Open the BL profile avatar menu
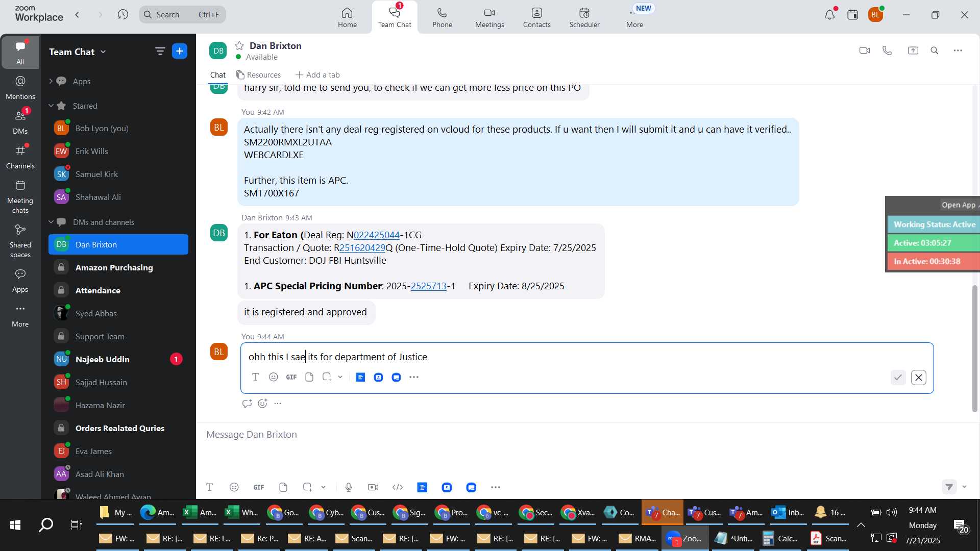 876,15
